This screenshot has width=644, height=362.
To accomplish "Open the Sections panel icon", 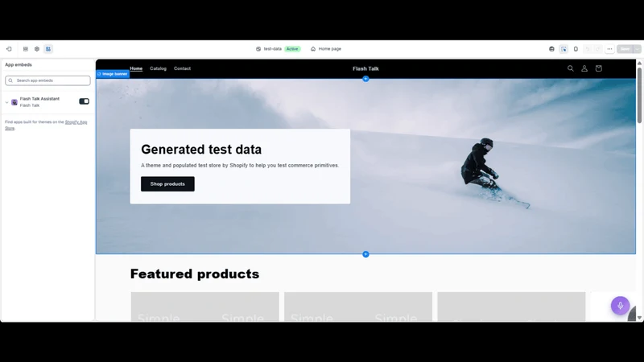I will [26, 49].
